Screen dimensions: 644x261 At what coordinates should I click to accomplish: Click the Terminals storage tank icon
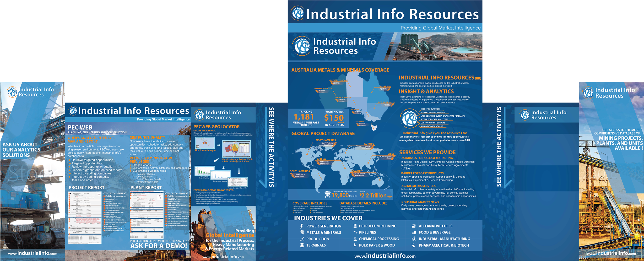click(x=302, y=245)
